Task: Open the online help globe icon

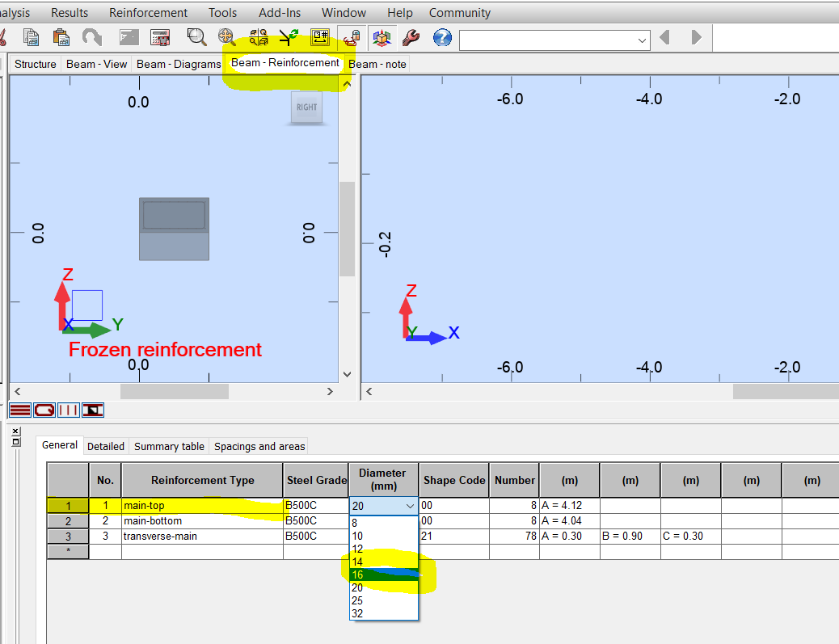Action: coord(441,37)
